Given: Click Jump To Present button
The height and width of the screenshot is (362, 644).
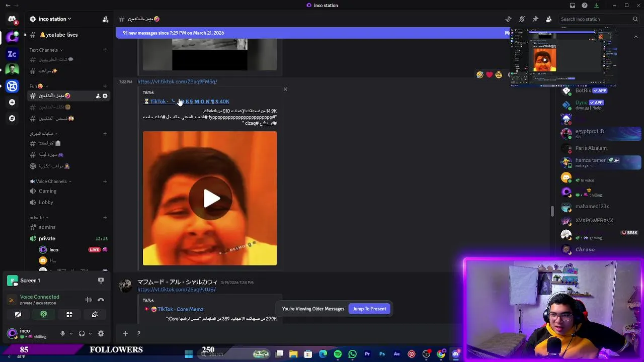Looking at the screenshot, I should point(369,309).
